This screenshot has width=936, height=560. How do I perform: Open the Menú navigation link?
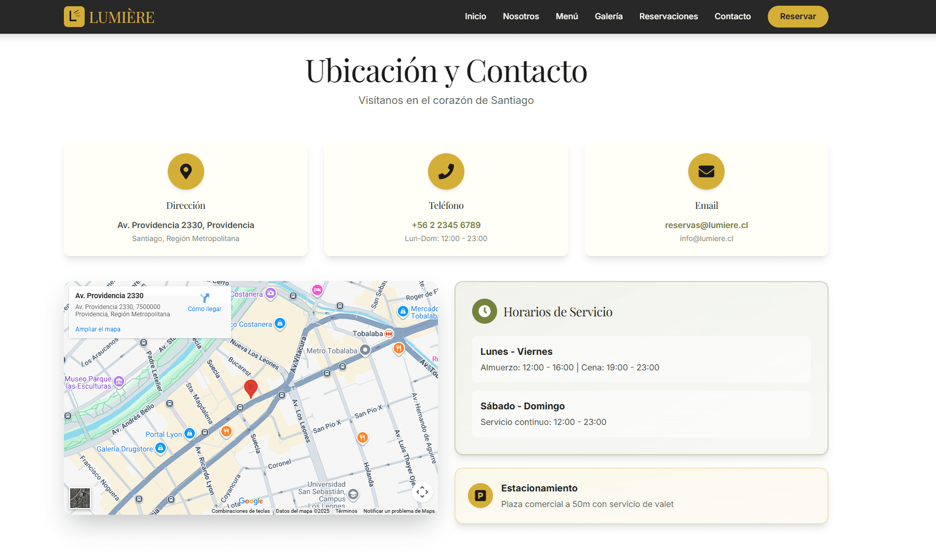tap(567, 17)
